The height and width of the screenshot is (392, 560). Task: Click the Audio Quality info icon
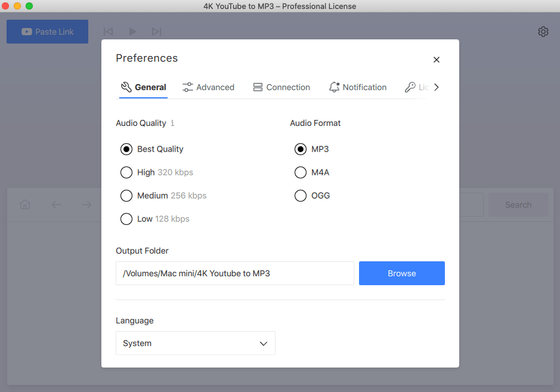click(x=172, y=123)
